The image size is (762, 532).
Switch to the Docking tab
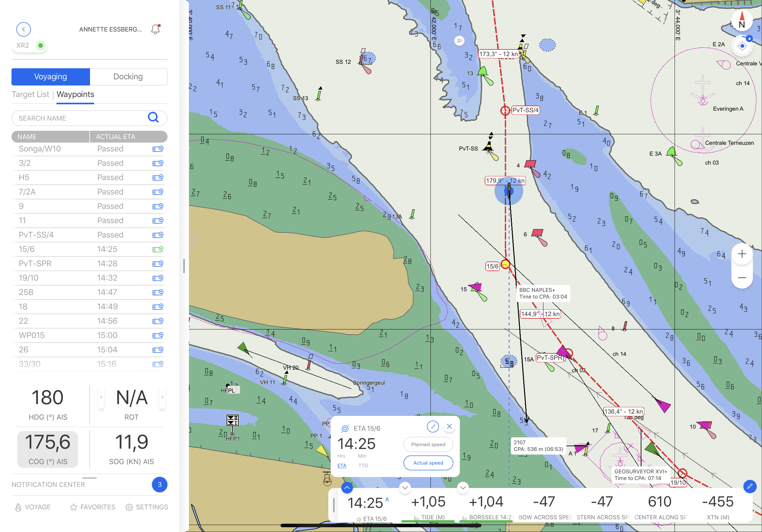(128, 77)
